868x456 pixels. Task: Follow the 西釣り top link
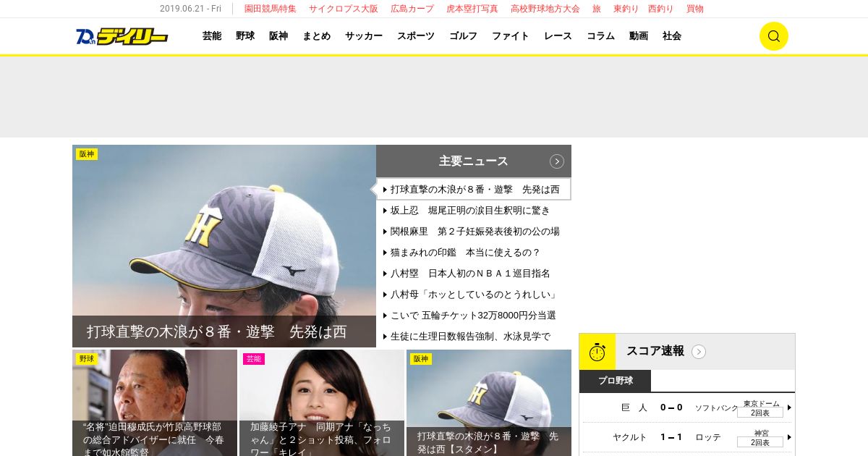(661, 9)
